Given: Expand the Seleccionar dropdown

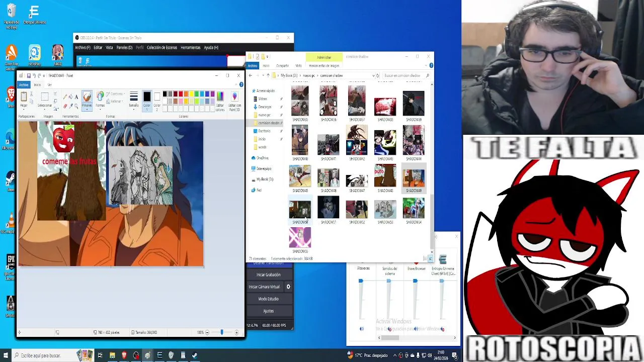Looking at the screenshot, I should [x=45, y=109].
